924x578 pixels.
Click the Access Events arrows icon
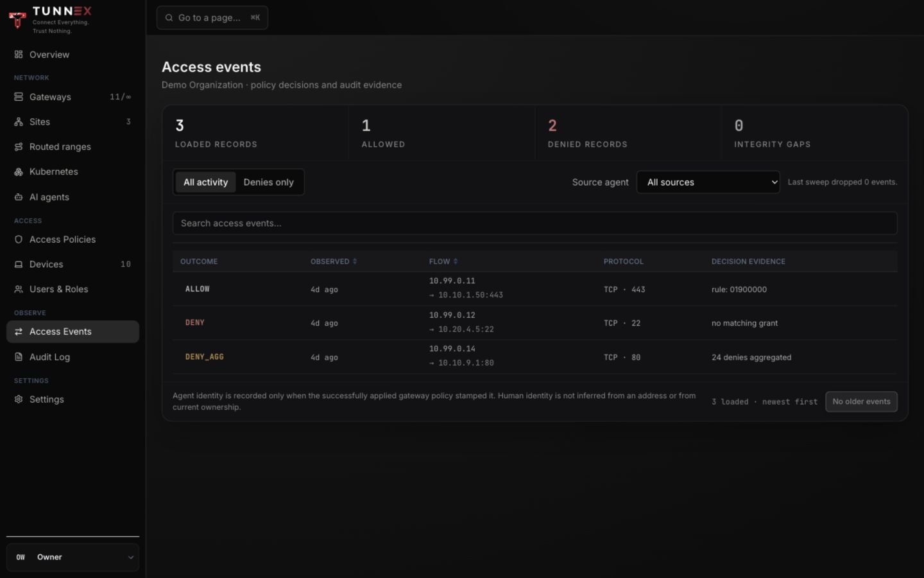pyautogui.click(x=19, y=332)
